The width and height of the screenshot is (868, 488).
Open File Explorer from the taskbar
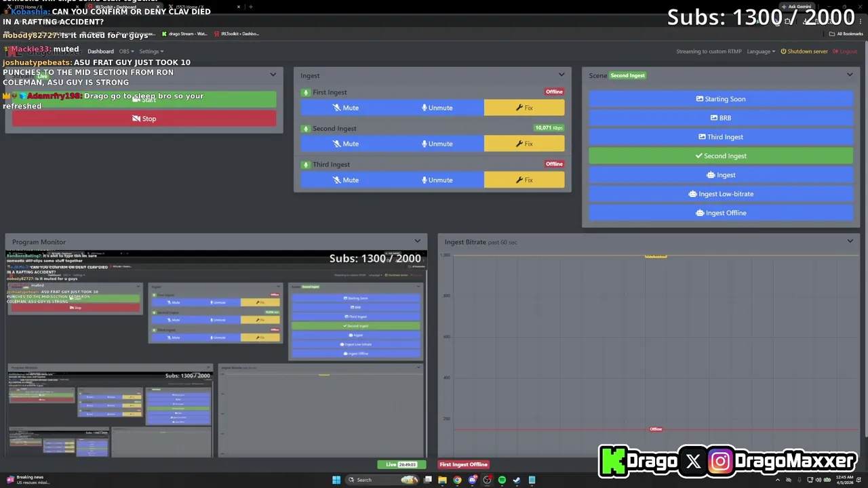coord(442,480)
